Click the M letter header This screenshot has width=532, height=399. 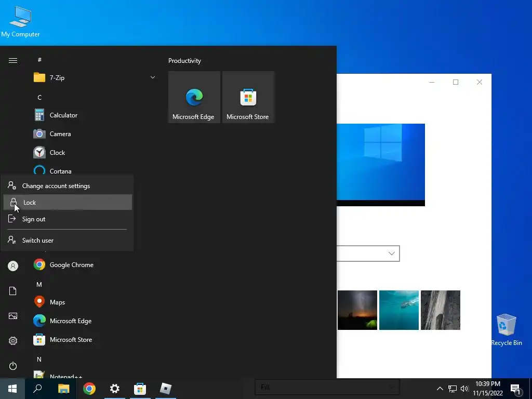tap(39, 285)
